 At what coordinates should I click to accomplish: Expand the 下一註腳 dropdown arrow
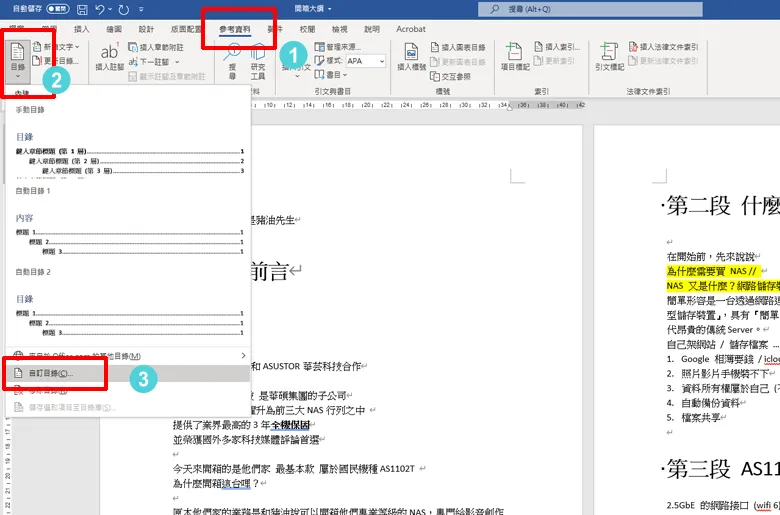point(177,62)
